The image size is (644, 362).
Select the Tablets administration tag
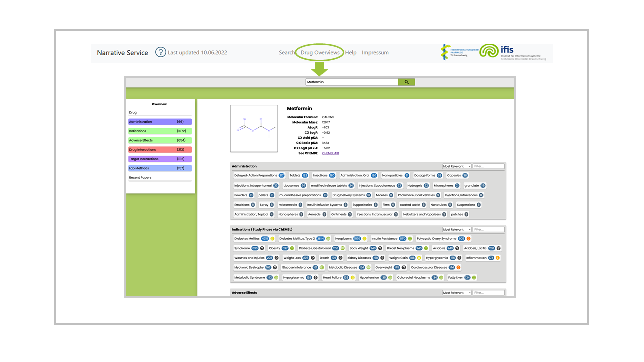click(295, 176)
